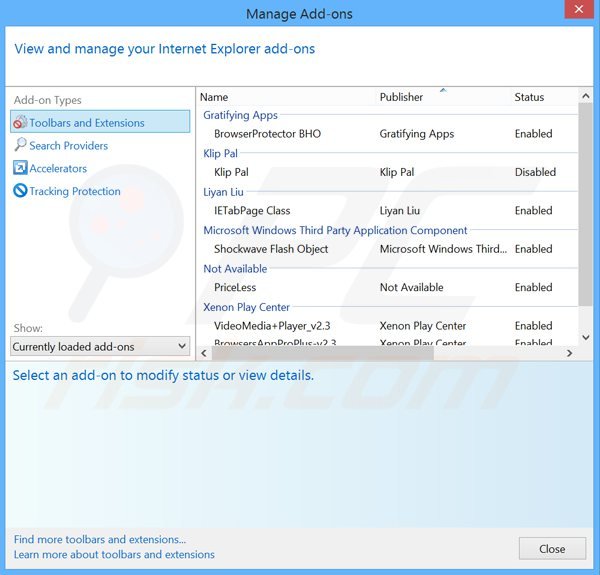Sort add-ons by Publisher column header
This screenshot has height=575, width=600.
coord(401,97)
